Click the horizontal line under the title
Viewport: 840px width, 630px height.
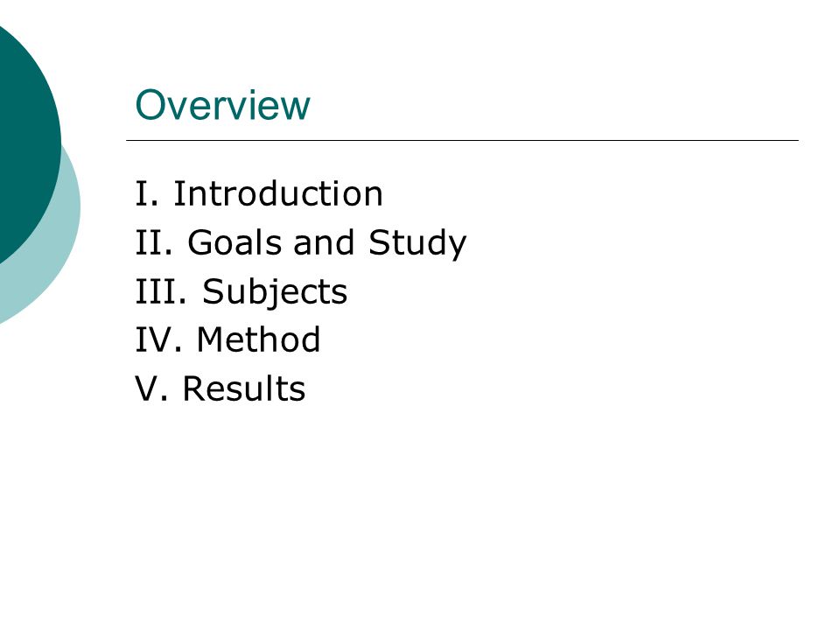click(x=462, y=140)
